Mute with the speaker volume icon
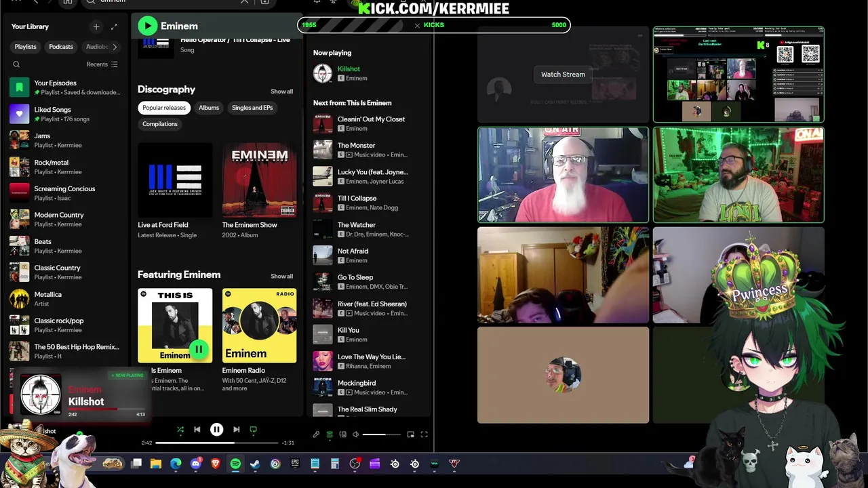 pyautogui.click(x=355, y=434)
